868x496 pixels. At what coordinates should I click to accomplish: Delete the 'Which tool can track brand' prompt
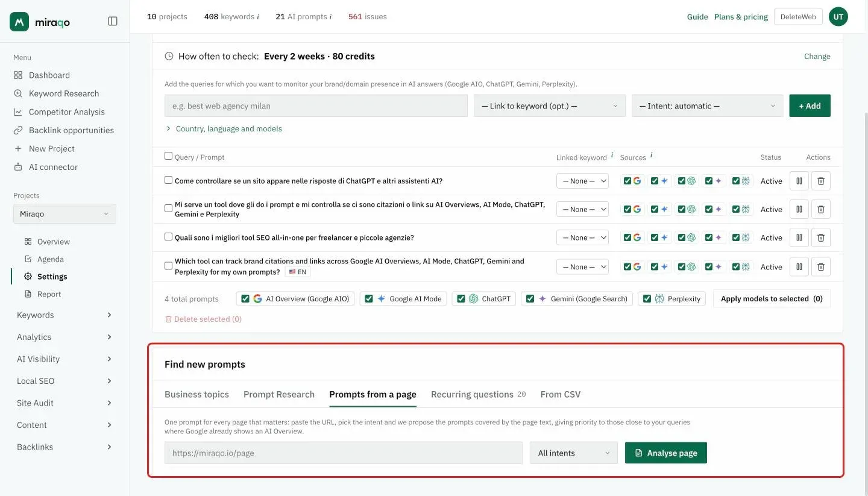click(x=821, y=266)
